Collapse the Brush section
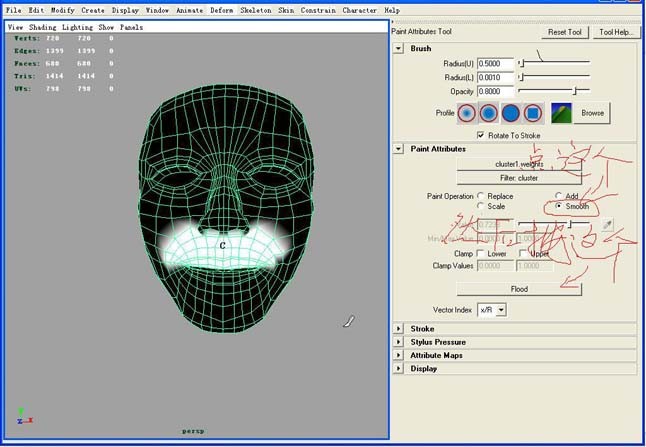646x447 pixels. tap(398, 49)
